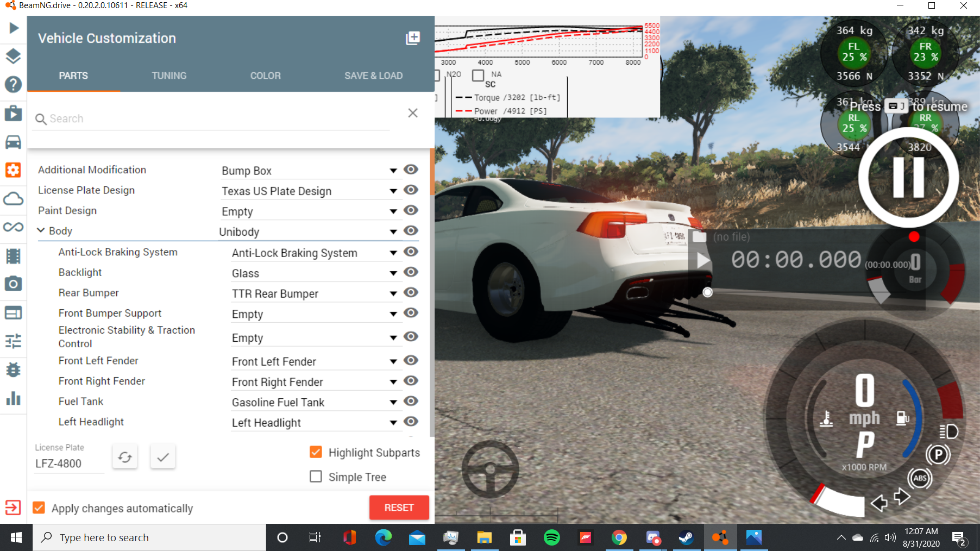
Task: Click the Windows Start button
Action: click(16, 537)
